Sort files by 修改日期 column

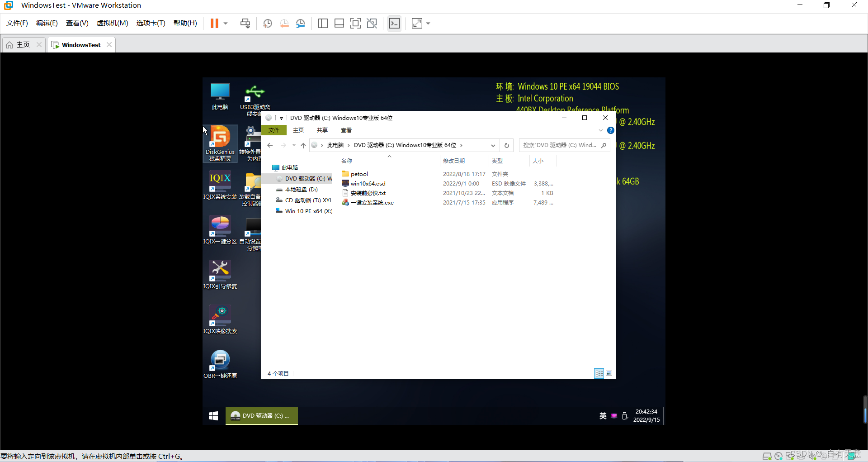pyautogui.click(x=454, y=161)
